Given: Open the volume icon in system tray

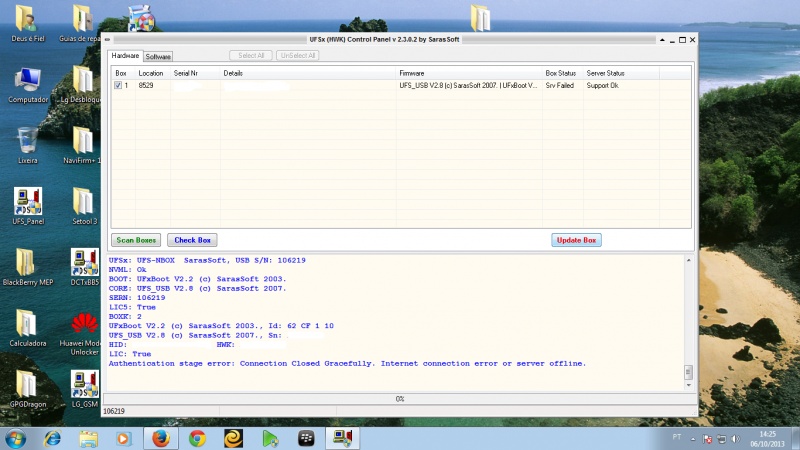Looking at the screenshot, I should pyautogui.click(x=735, y=439).
